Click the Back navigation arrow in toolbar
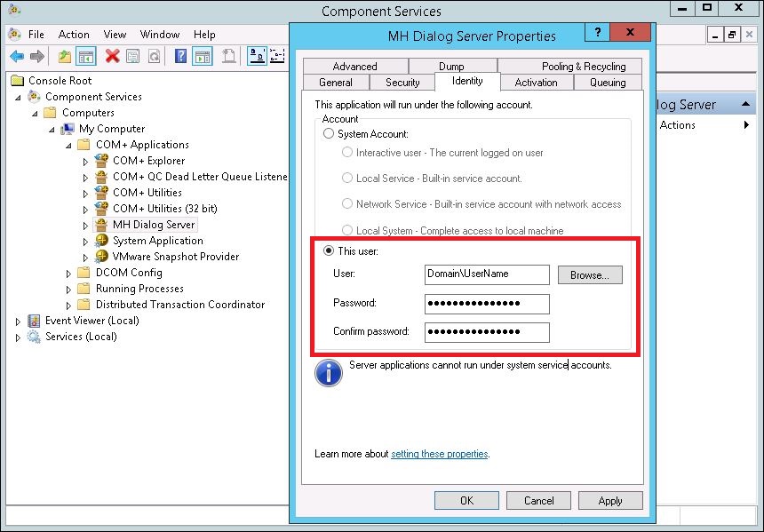The height and width of the screenshot is (532, 764). (18, 56)
